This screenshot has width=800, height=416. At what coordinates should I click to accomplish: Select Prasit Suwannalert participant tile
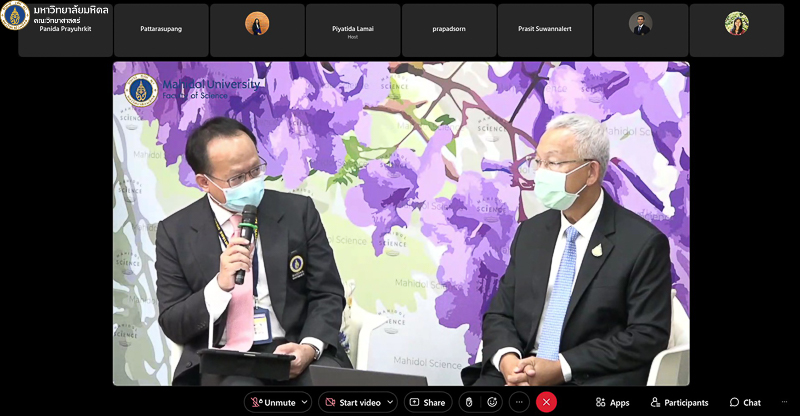[x=545, y=30]
